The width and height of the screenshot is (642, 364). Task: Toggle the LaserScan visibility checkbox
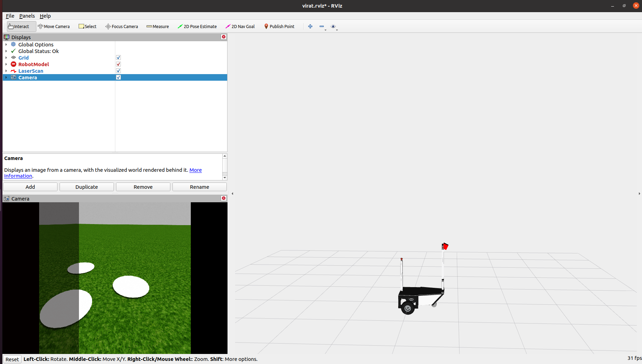(118, 71)
